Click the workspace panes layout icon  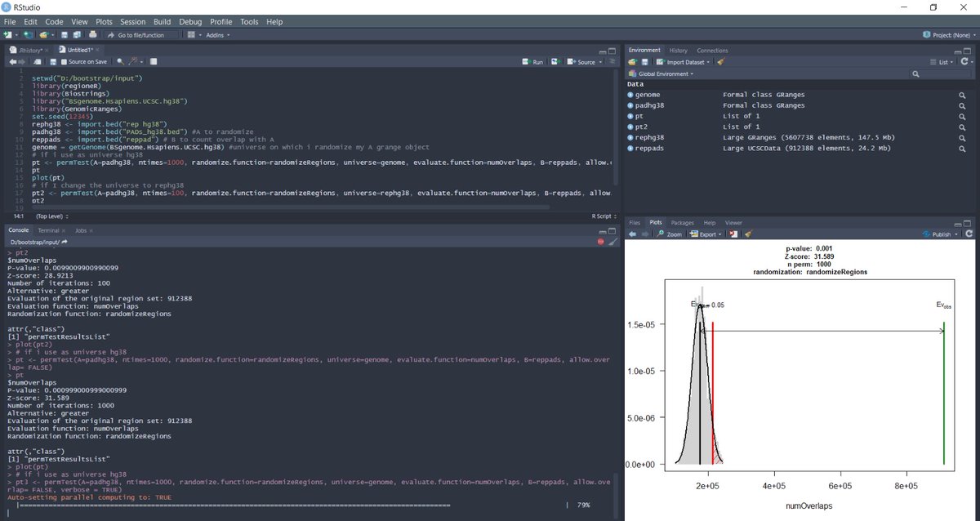191,35
